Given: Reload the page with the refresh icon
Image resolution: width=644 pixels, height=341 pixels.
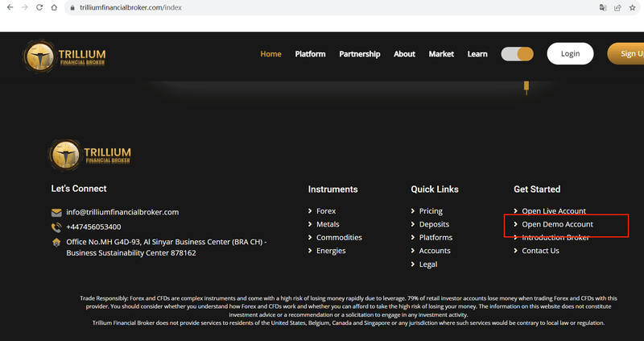Looking at the screenshot, I should (x=39, y=7).
